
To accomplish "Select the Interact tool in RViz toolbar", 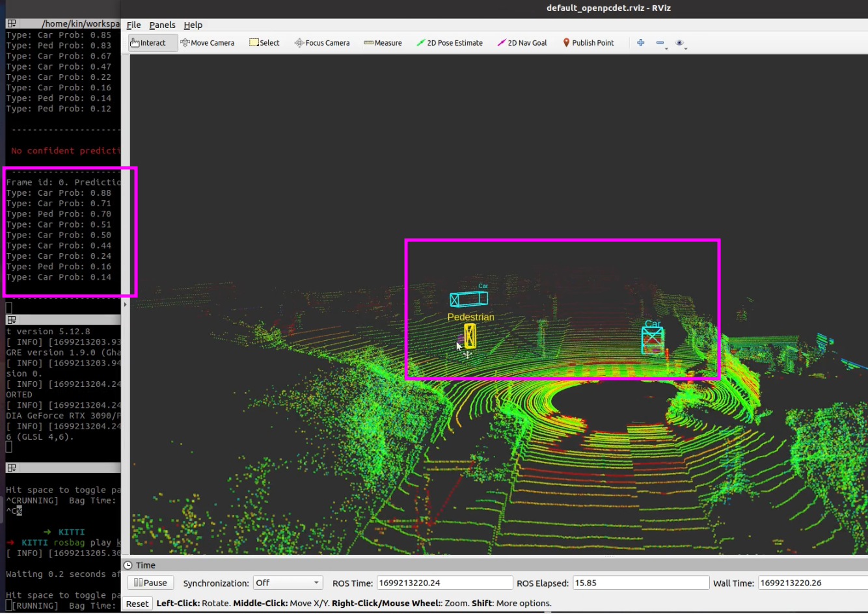I will 153,43.
